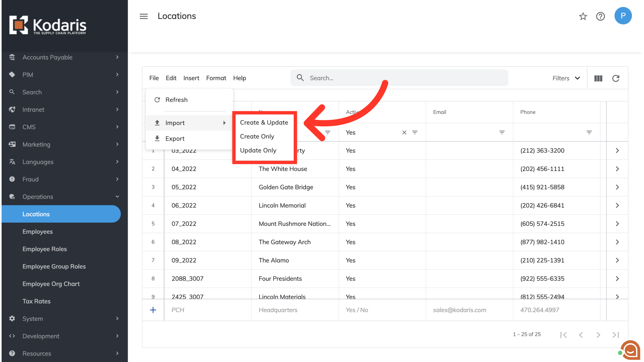
Task: Star this page as favorite
Action: click(583, 16)
